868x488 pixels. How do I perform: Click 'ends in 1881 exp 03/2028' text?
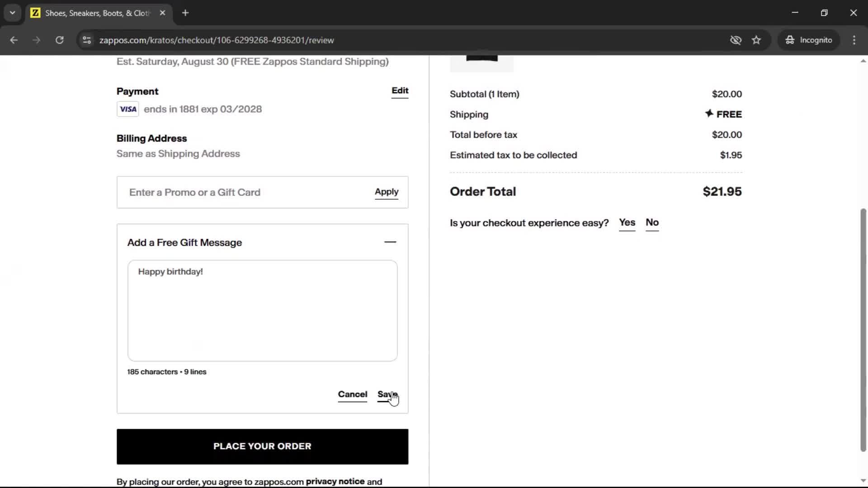click(x=203, y=109)
